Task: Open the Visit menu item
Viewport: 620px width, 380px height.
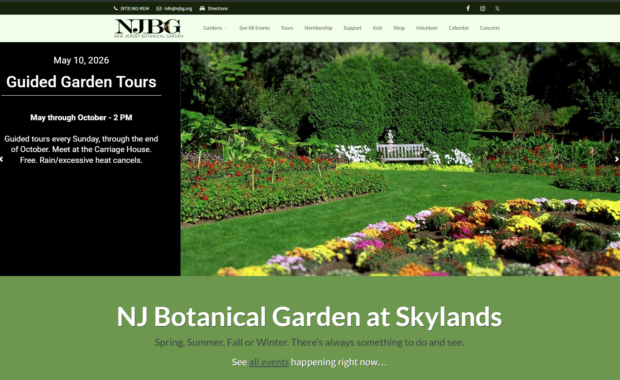Action: coord(377,28)
